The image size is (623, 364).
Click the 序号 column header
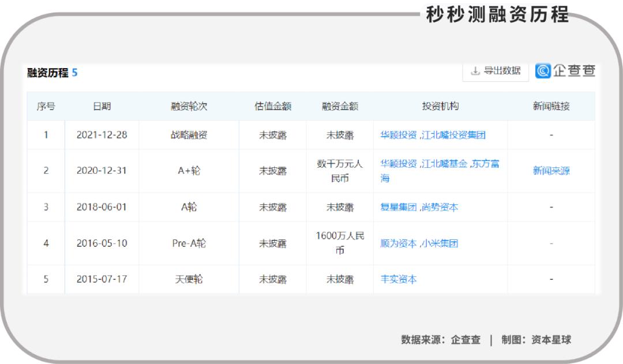tap(46, 106)
